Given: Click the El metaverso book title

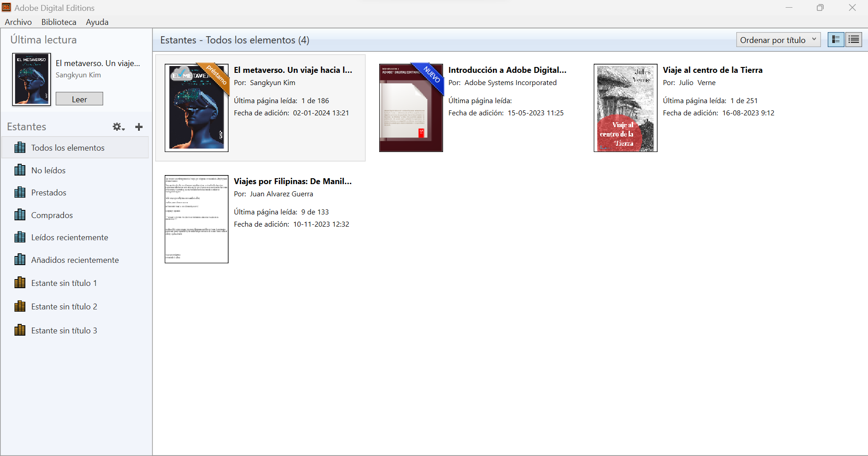Looking at the screenshot, I should tap(293, 70).
